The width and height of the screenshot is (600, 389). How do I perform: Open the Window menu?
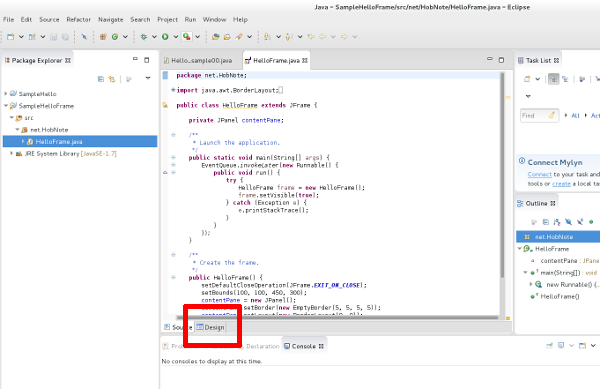pos(214,20)
